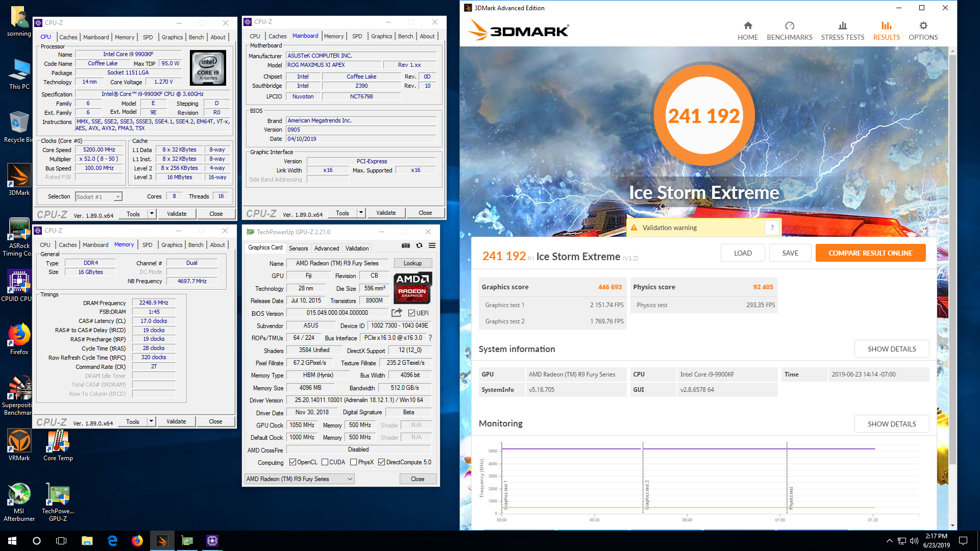Open File Explorer from the taskbar
980x551 pixels.
[87, 541]
